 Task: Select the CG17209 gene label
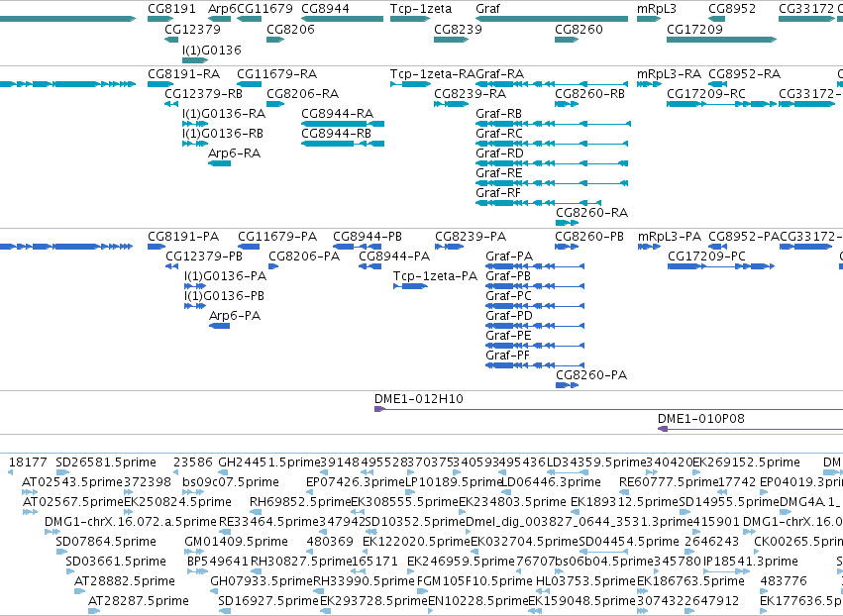(x=694, y=29)
